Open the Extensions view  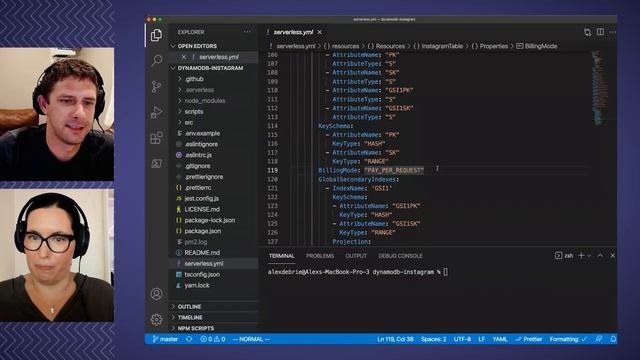pyautogui.click(x=156, y=138)
